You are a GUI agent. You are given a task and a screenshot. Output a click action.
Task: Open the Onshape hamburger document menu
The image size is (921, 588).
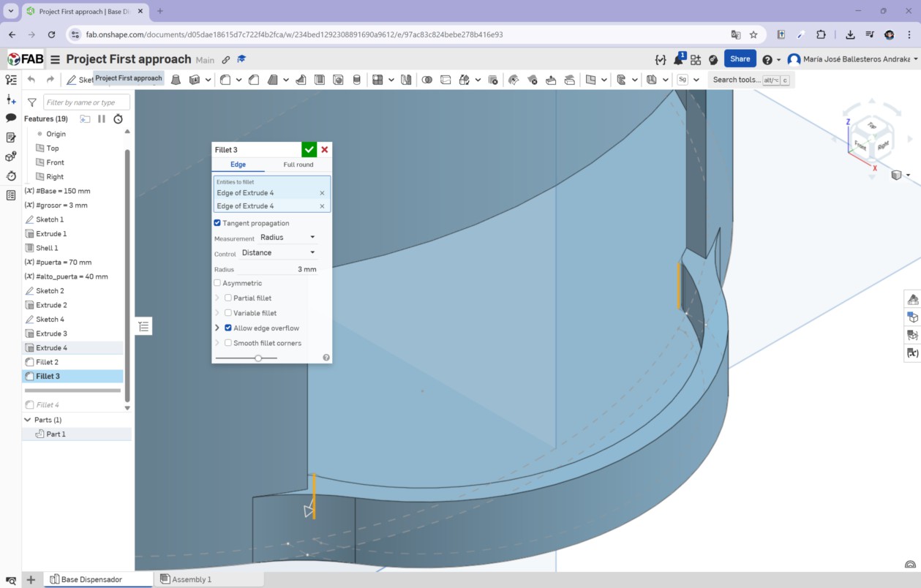point(55,59)
